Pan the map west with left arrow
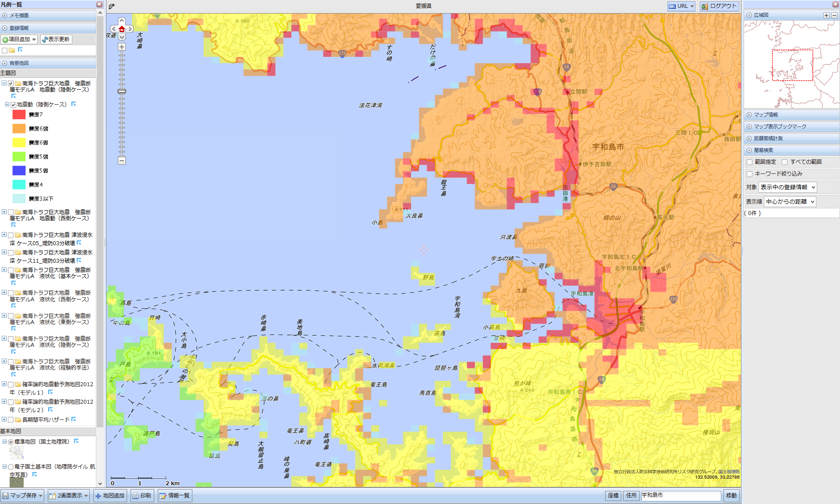This screenshot has height=504, width=840. (x=114, y=29)
